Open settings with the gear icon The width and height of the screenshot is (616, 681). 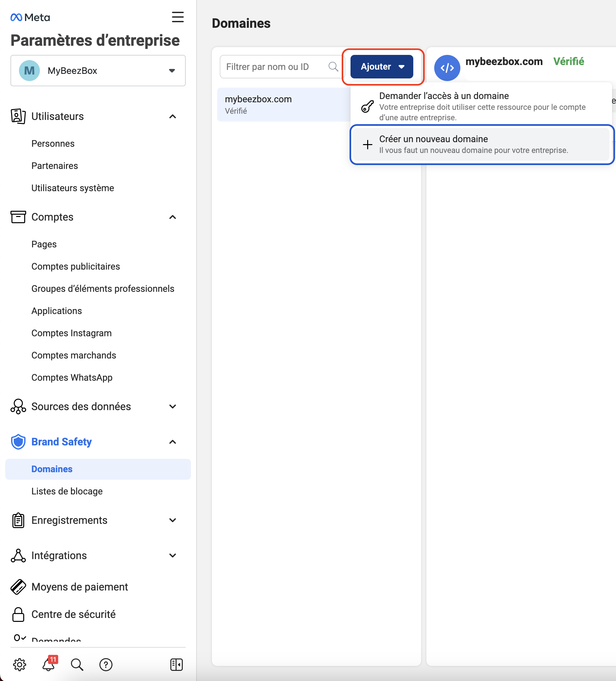(20, 664)
